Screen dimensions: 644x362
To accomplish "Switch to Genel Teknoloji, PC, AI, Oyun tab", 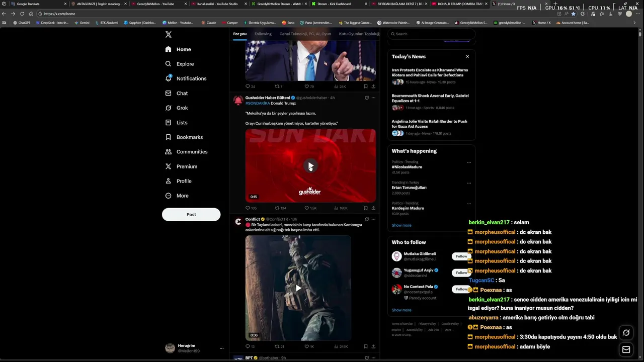I will pos(305,34).
